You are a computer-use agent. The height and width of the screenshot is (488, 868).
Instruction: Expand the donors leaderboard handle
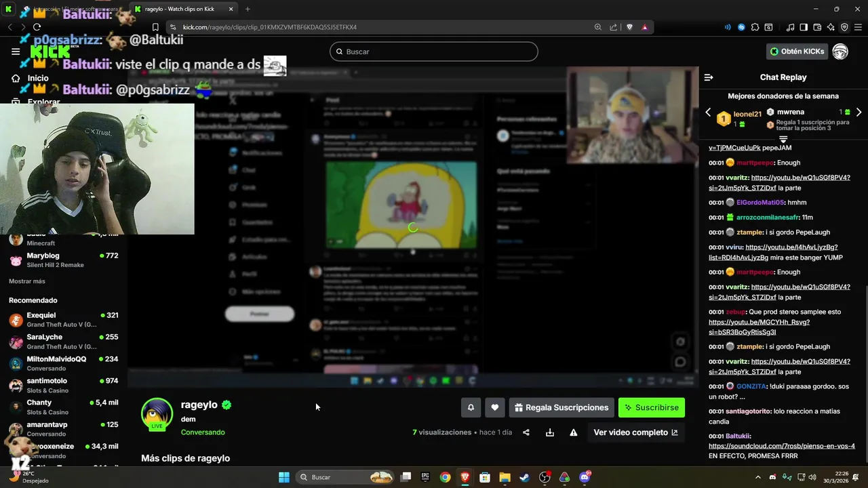(x=783, y=139)
